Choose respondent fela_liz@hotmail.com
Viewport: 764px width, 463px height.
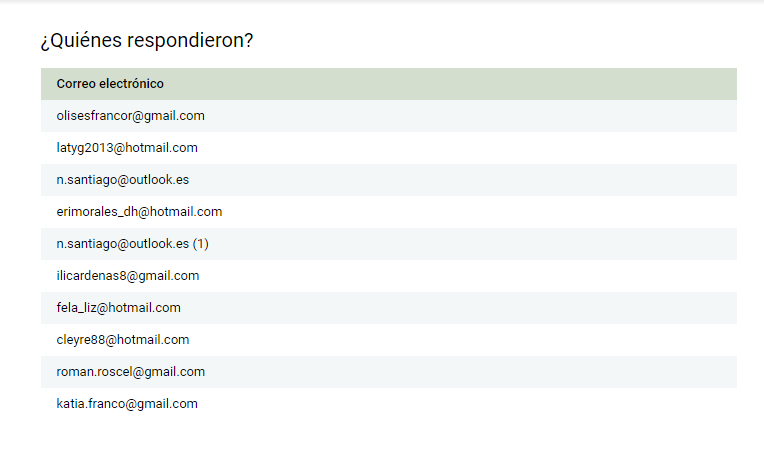coord(118,308)
